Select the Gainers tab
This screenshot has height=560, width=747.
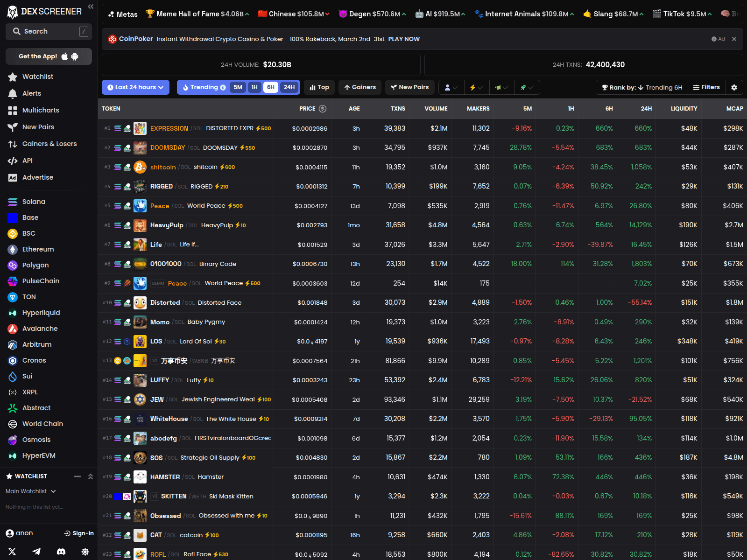point(359,87)
